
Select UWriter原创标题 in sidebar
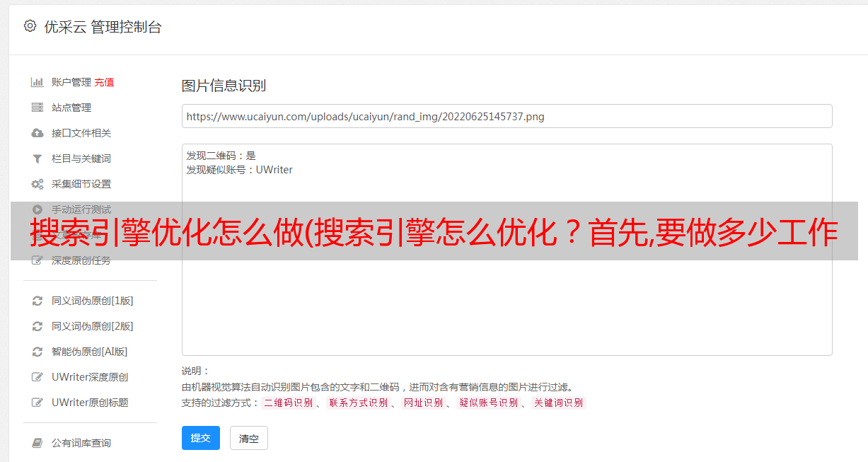coord(90,403)
